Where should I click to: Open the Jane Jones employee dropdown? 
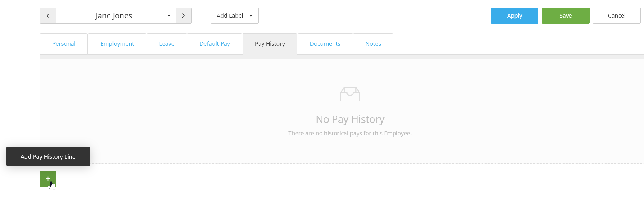tap(116, 16)
